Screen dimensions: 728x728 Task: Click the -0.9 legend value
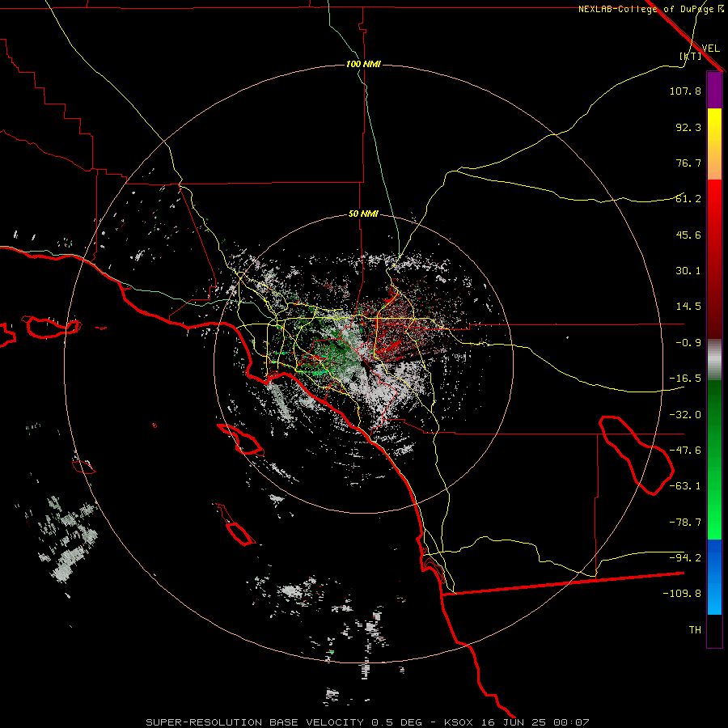688,343
